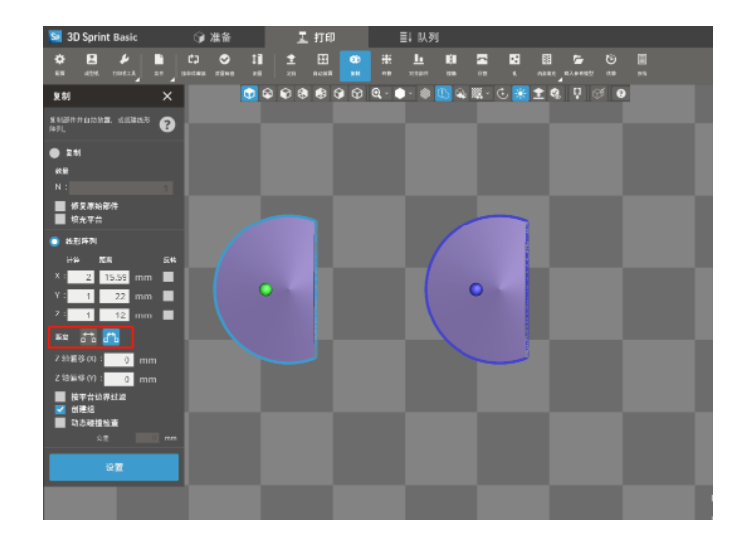Viewport: 756px width, 540px height.
Task: Select the right half-disc part with blue dot
Action: click(476, 289)
